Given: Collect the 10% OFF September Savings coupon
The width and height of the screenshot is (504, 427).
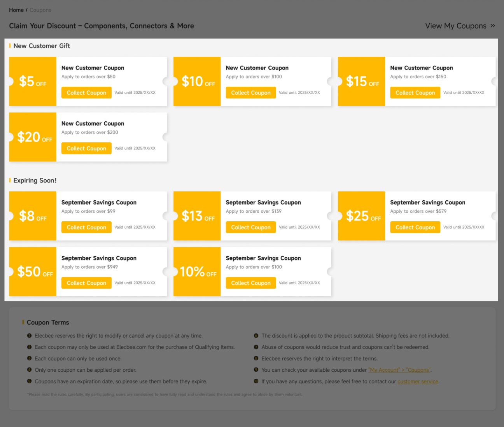Looking at the screenshot, I should coord(251,283).
